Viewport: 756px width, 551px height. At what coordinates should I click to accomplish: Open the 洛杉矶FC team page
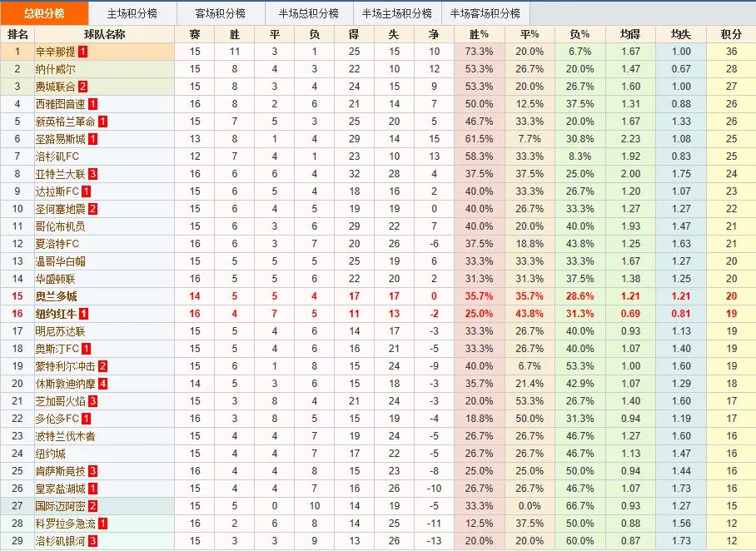(x=57, y=156)
